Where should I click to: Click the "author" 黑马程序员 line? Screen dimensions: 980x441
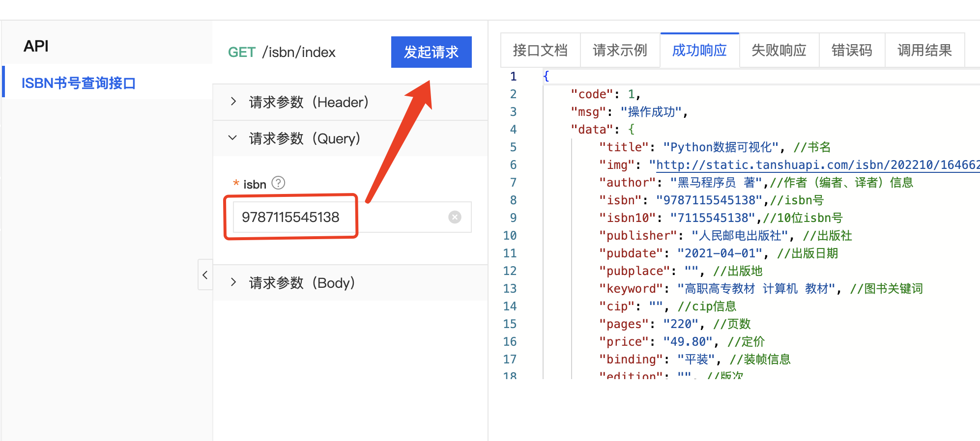pyautogui.click(x=756, y=183)
